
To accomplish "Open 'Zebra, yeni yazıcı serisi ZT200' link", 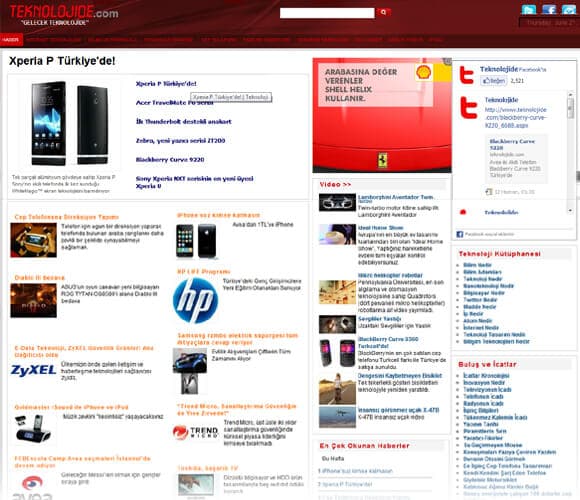I will pyautogui.click(x=181, y=141).
